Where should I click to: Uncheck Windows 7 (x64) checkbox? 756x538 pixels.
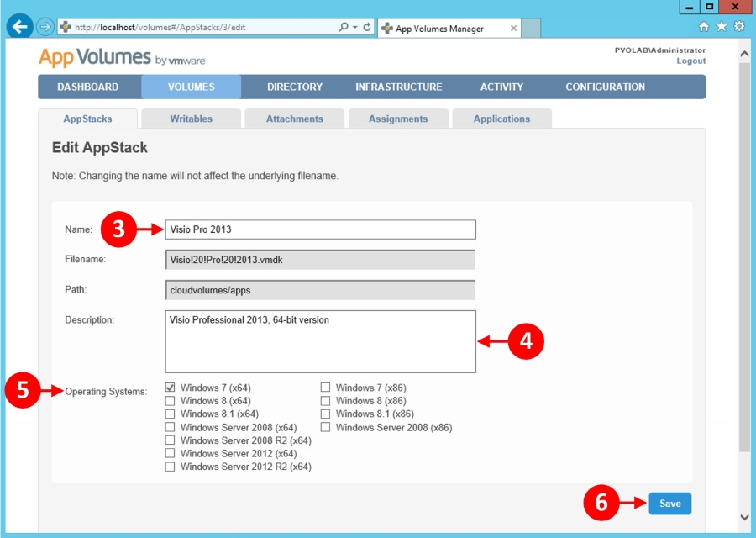(170, 388)
